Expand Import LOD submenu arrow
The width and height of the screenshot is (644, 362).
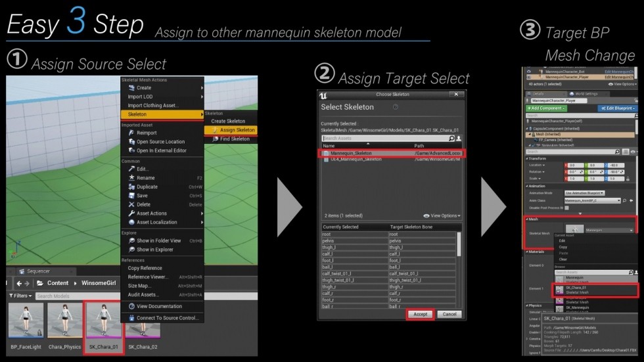(202, 97)
